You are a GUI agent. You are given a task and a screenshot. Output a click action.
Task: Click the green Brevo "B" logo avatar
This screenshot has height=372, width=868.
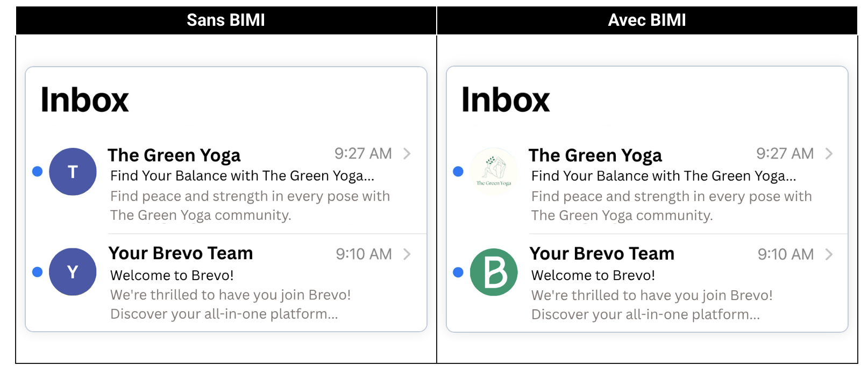click(x=494, y=272)
